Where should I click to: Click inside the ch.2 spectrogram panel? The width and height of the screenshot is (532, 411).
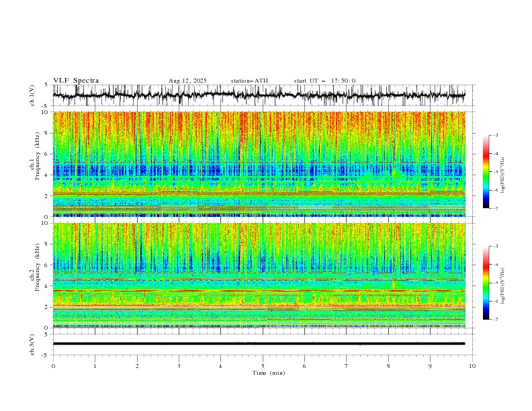pyautogui.click(x=259, y=275)
